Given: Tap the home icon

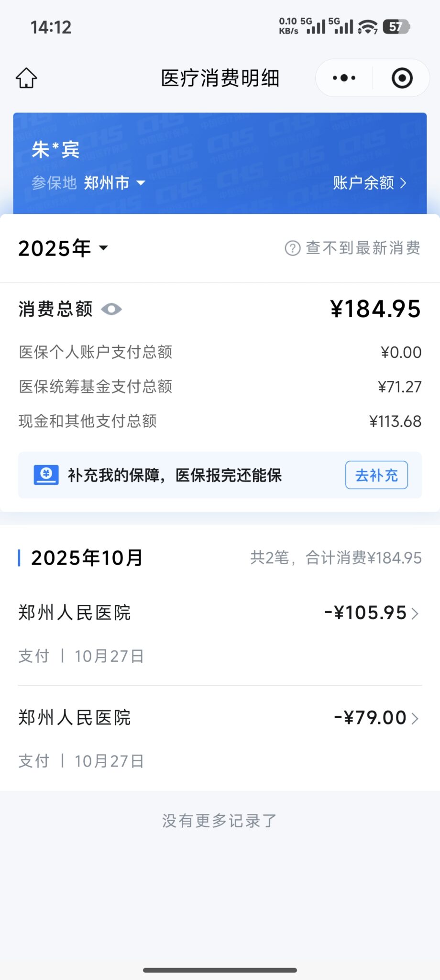Looking at the screenshot, I should pos(26,78).
